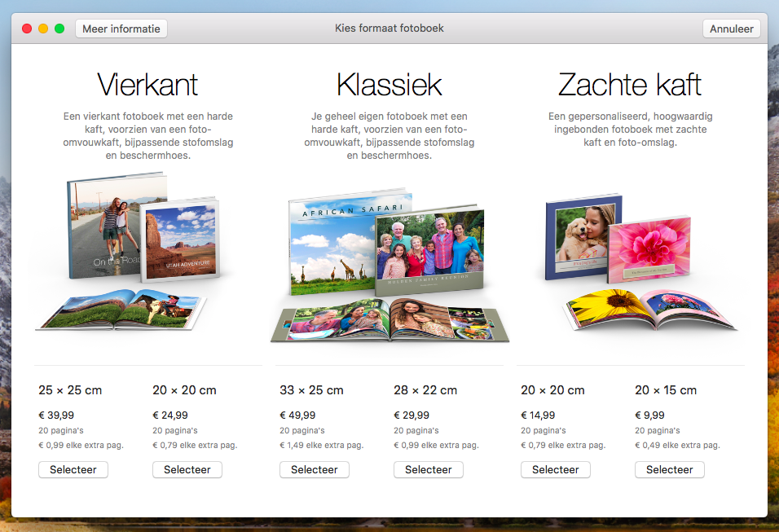Click the Meer informatie button
This screenshot has height=532, width=779.
(121, 29)
